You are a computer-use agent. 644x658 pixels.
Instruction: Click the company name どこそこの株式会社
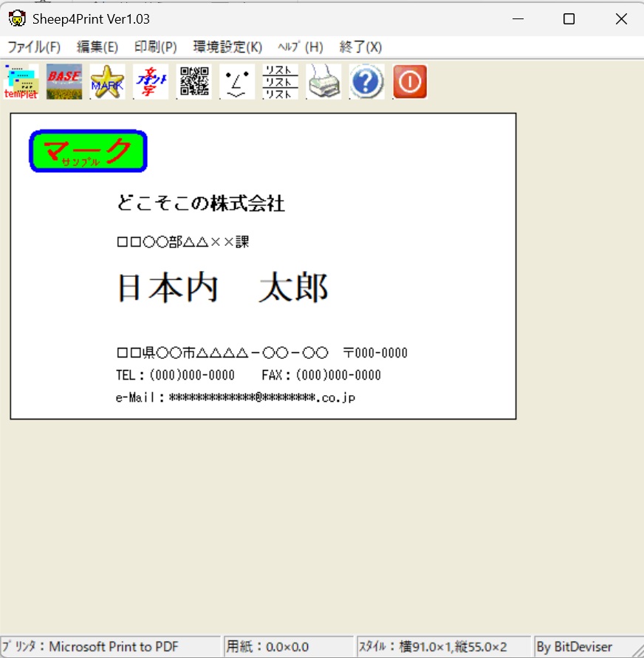point(200,204)
